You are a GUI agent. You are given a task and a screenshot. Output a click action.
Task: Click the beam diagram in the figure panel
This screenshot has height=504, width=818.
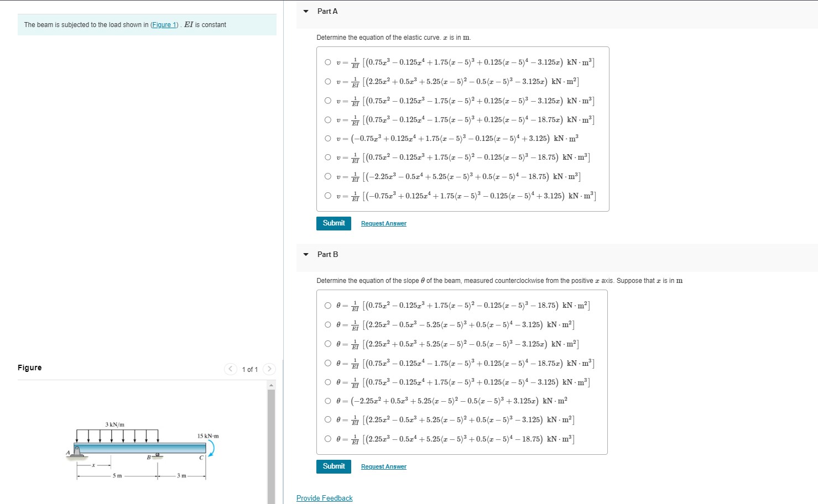tap(141, 448)
